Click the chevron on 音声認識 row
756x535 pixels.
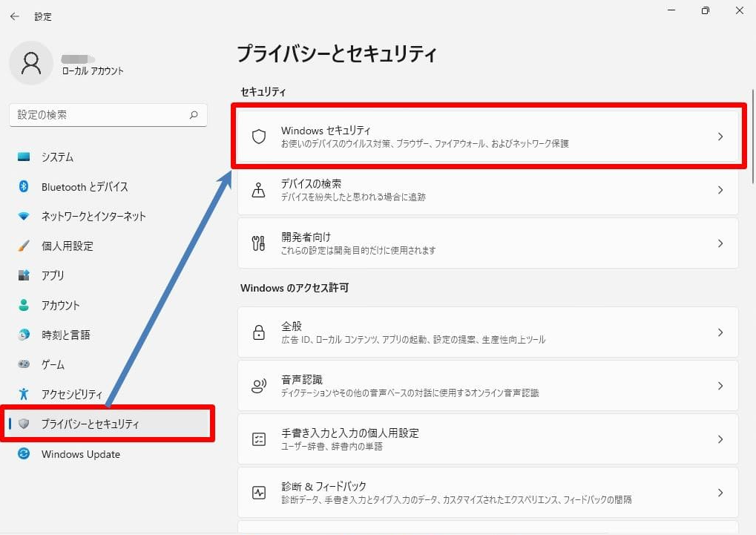tap(720, 386)
